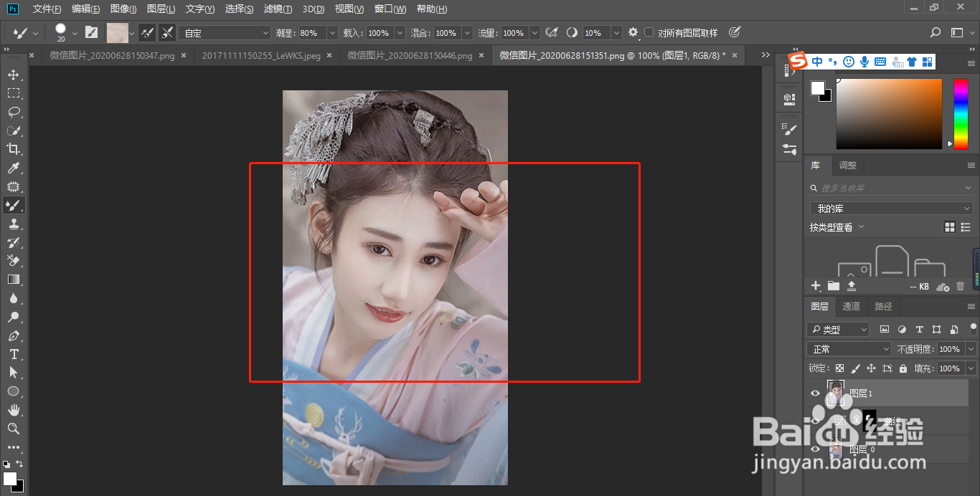Image resolution: width=980 pixels, height=496 pixels.
Task: Select the Horizontal Type tool
Action: 13,354
